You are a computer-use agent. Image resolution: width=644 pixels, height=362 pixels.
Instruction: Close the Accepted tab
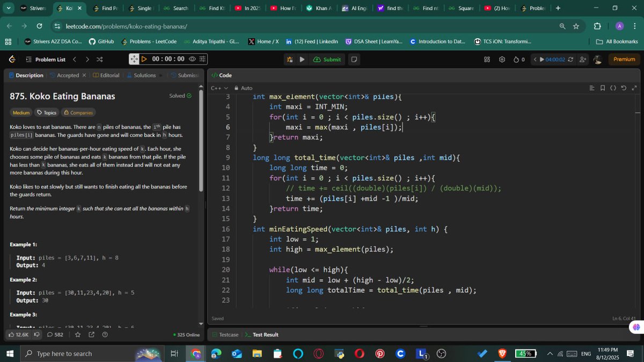(84, 76)
